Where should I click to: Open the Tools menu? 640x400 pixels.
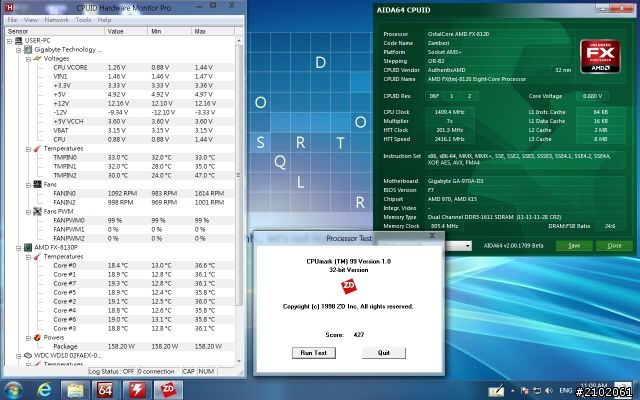click(83, 20)
